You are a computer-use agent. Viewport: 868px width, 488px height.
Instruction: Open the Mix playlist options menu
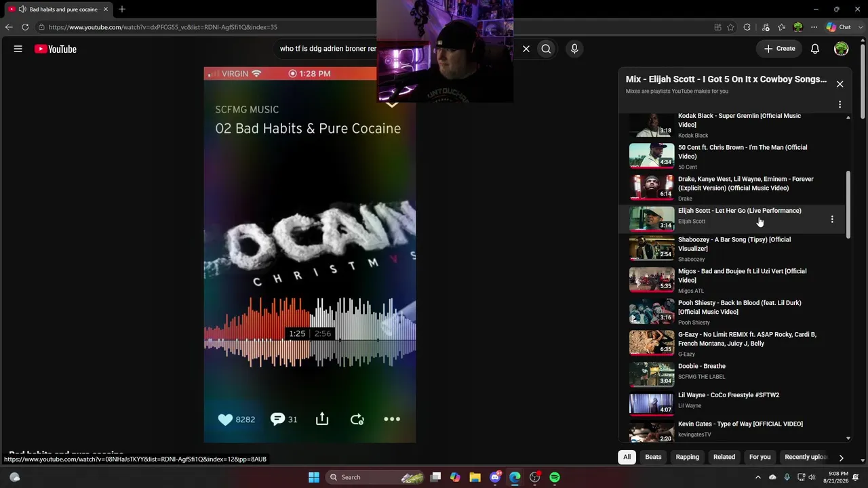[840, 104]
